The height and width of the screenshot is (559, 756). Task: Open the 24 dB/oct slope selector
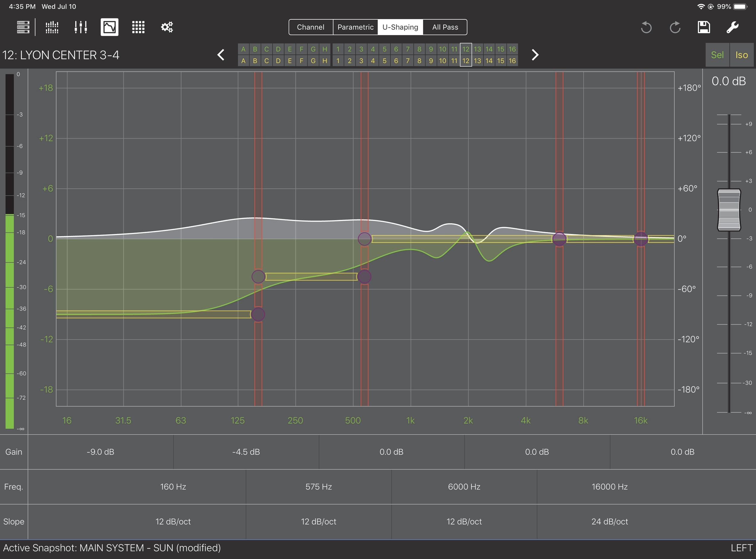coord(609,522)
